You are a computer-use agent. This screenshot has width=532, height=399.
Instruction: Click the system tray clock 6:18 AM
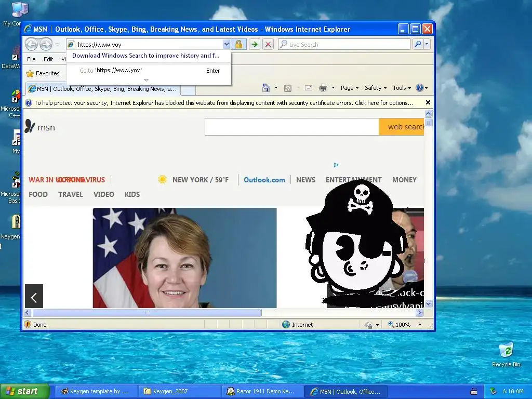(x=513, y=391)
